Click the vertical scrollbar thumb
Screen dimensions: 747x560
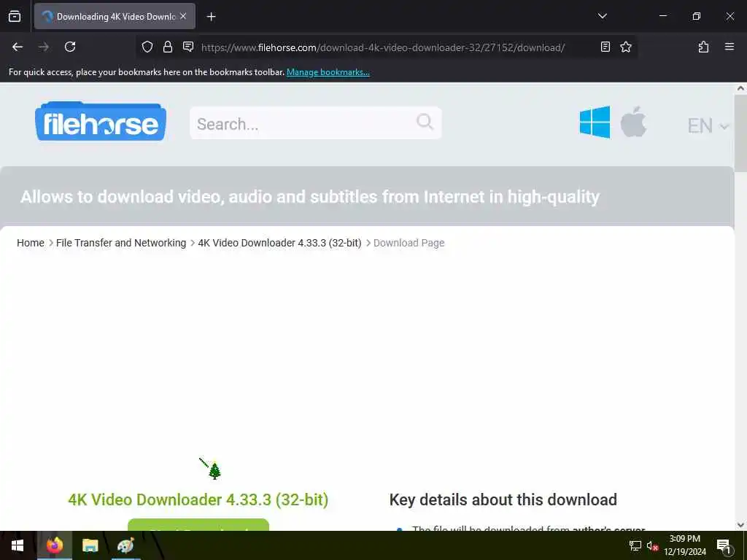pyautogui.click(x=740, y=133)
